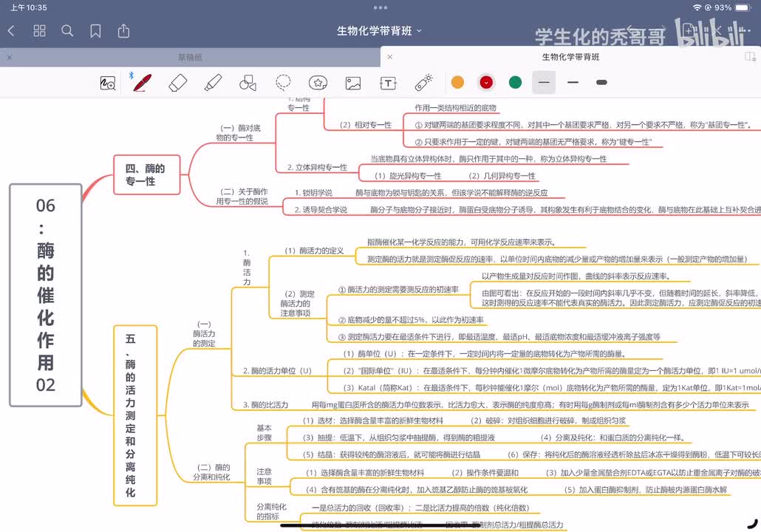Tap the (2) 测定酶活力的注意事项 node
Viewport: 761px width, 532px height.
[x=298, y=304]
